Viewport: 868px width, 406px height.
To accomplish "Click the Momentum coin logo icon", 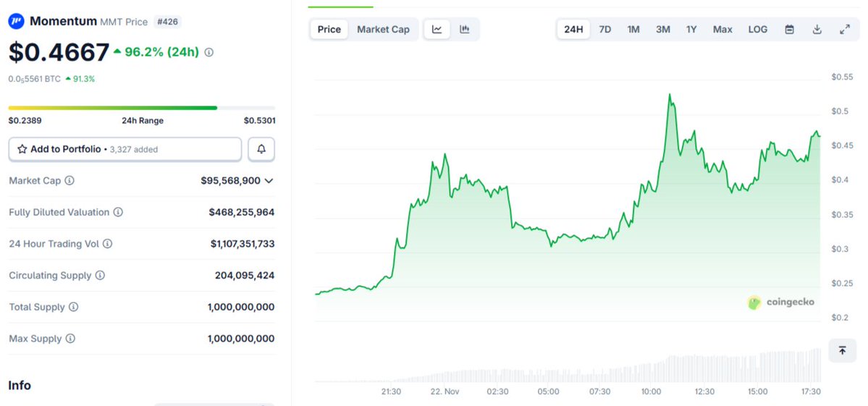I will 16,22.
